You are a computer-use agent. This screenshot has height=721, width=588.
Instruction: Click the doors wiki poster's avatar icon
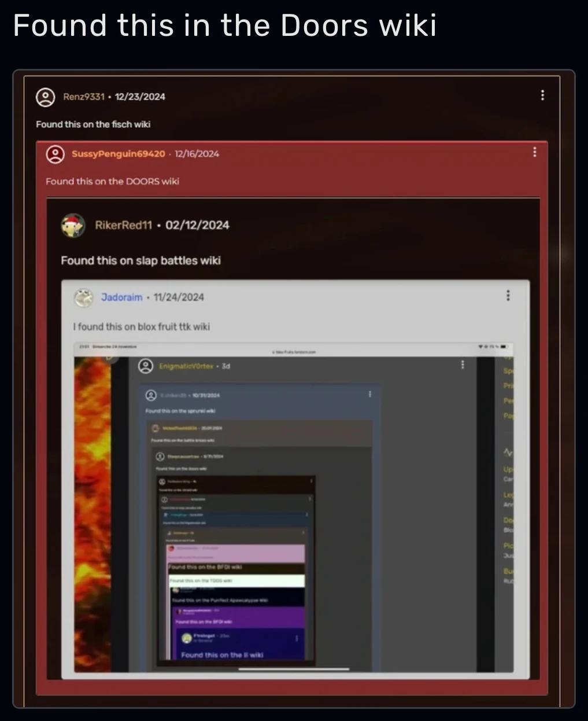pos(161,457)
